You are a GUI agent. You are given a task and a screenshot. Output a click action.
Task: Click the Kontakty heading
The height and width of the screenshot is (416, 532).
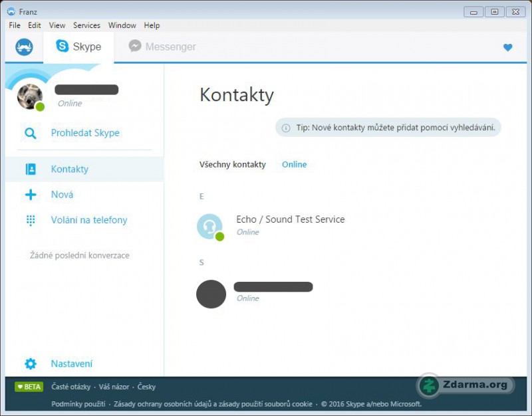[237, 94]
